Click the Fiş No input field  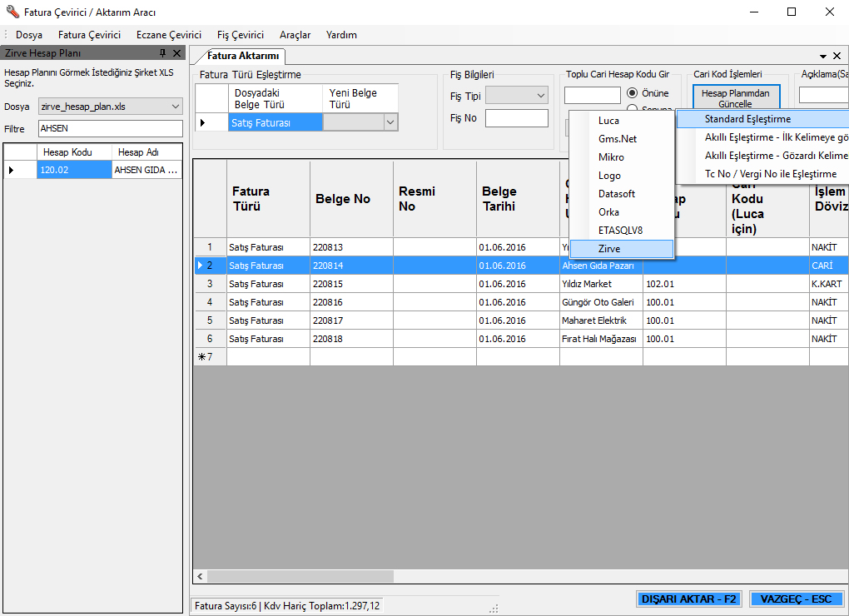coord(517,118)
